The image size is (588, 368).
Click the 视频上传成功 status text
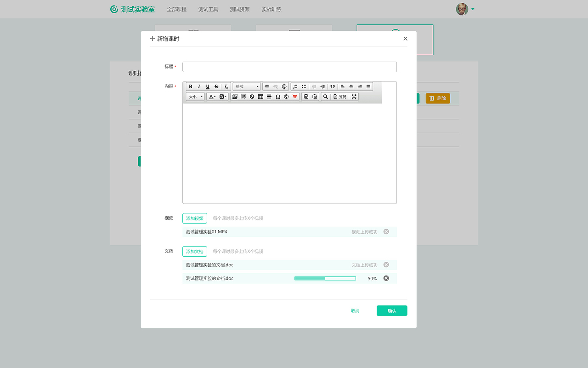click(364, 232)
